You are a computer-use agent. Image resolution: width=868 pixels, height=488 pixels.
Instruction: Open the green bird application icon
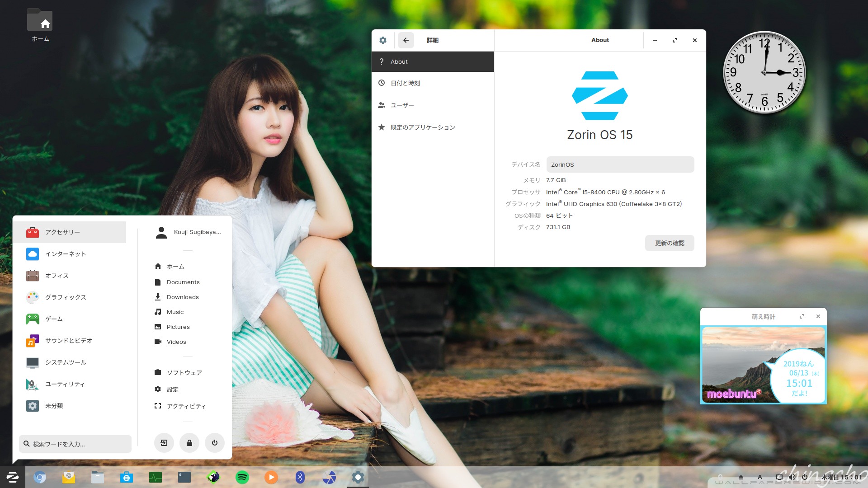pos(213,477)
